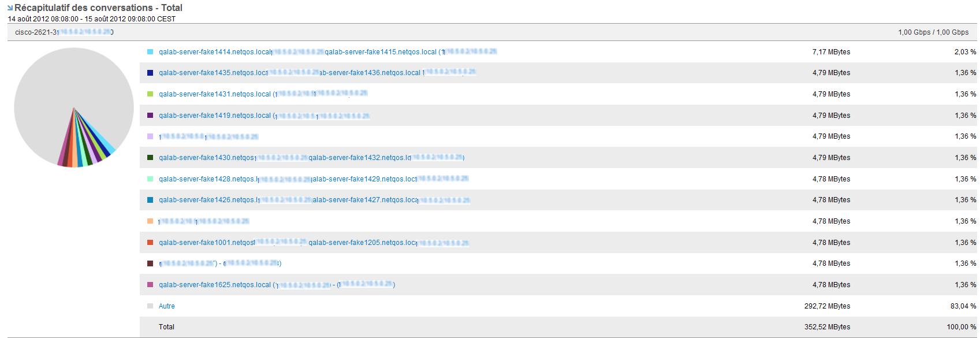This screenshot has height=338, width=980.
Task: Click the Total row label
Action: (x=166, y=327)
